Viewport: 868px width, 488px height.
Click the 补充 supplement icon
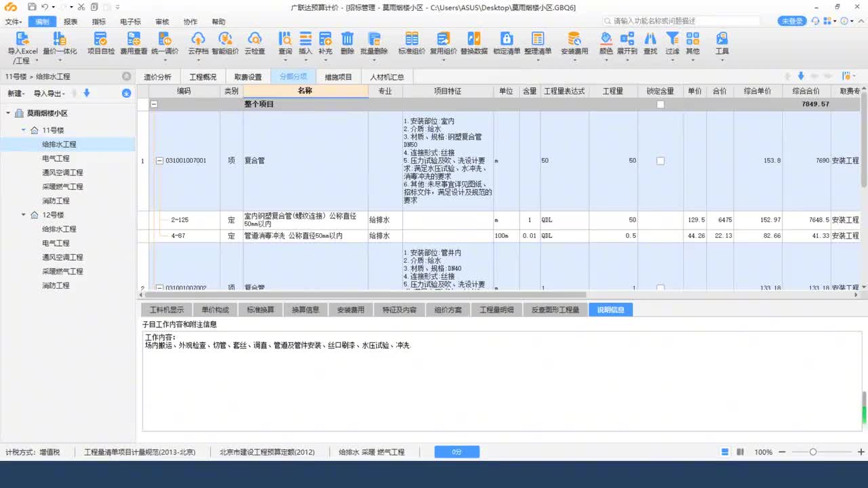[x=325, y=39]
